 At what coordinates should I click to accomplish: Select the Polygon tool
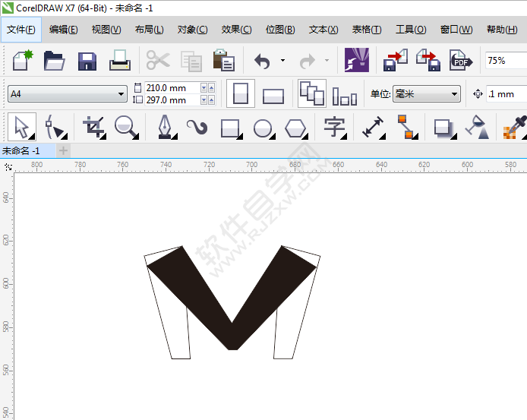[x=295, y=127]
